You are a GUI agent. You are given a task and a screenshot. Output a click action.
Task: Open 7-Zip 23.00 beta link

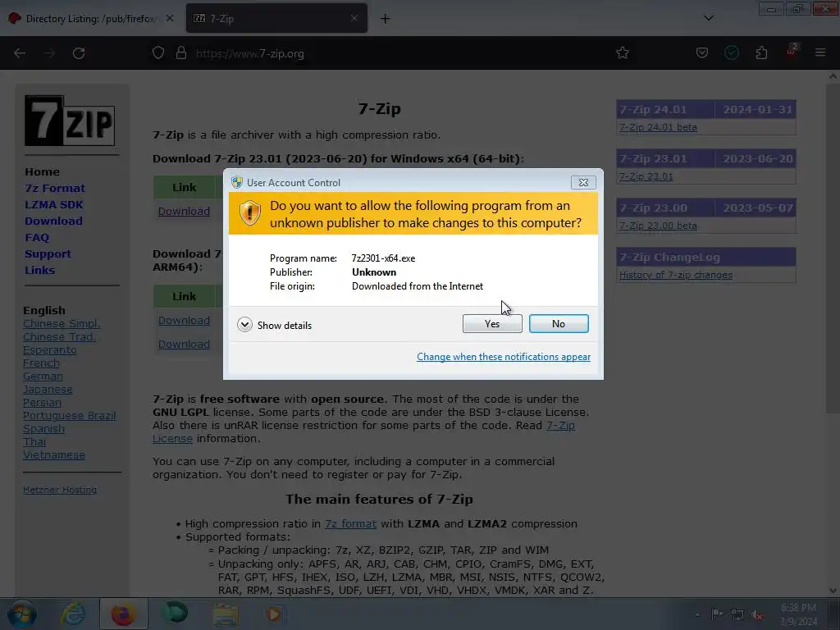coord(658,226)
